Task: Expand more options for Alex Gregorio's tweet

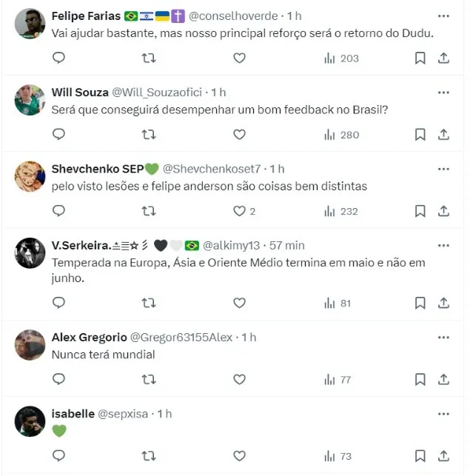Action: (443, 337)
